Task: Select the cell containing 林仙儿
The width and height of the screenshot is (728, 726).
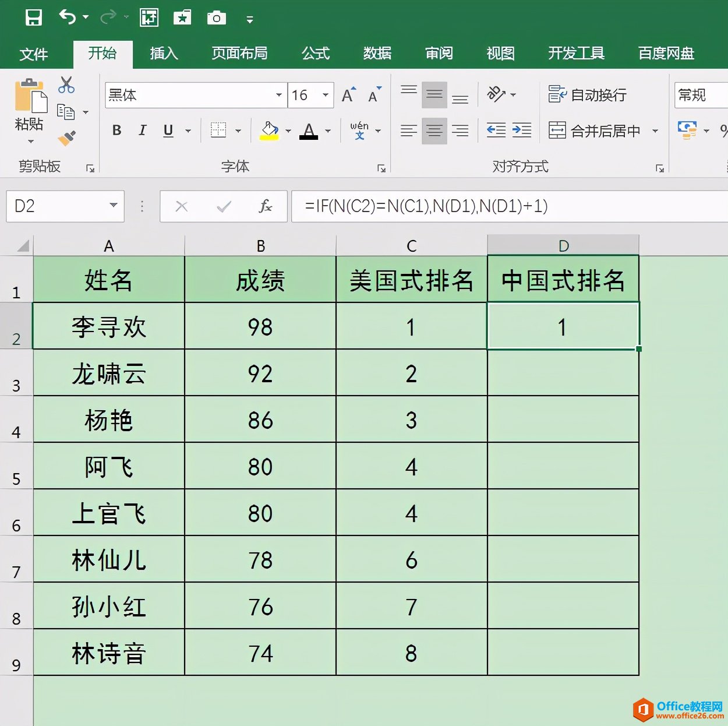Action: 109,559
